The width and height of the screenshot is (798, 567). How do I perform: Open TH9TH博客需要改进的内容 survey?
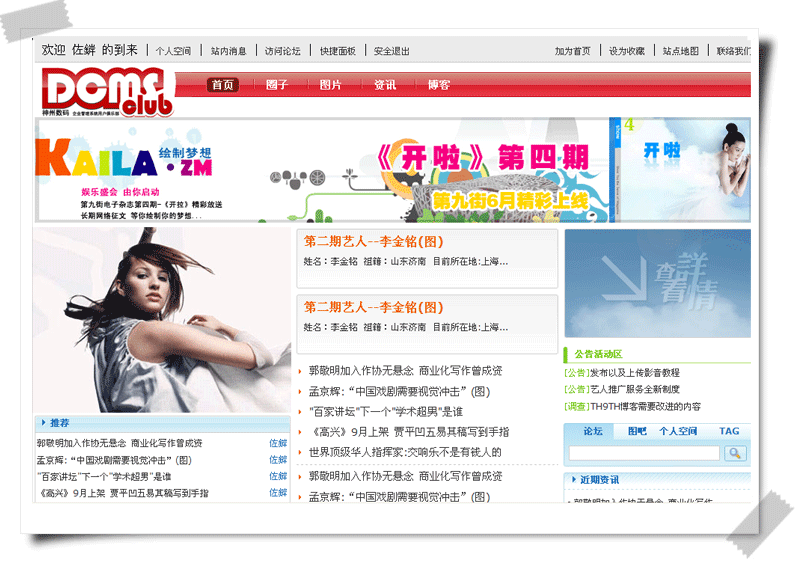click(645, 406)
